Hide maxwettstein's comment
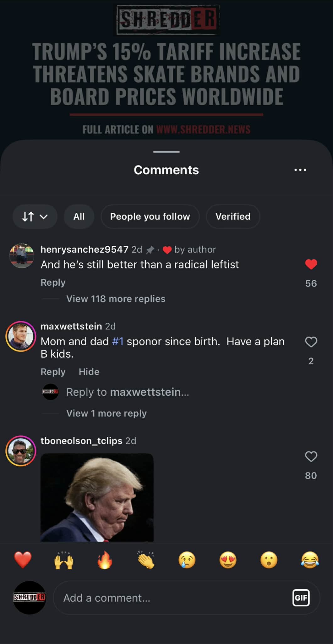 tap(89, 372)
